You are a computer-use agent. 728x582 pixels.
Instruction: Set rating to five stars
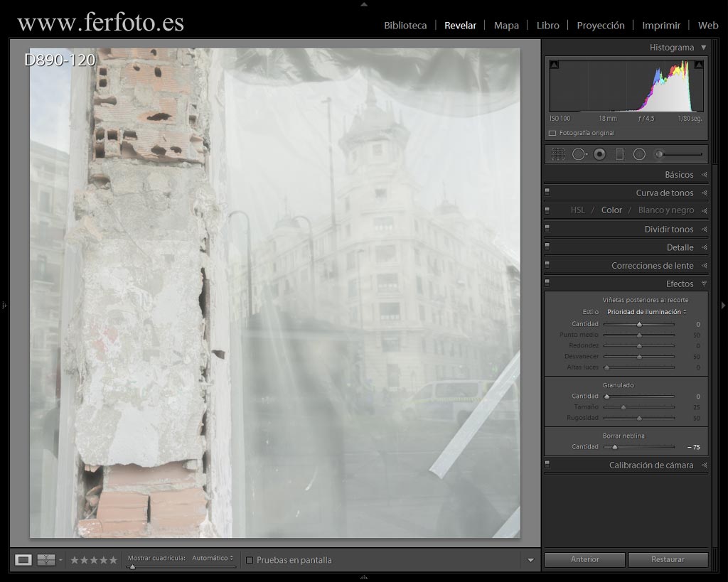pos(113,560)
